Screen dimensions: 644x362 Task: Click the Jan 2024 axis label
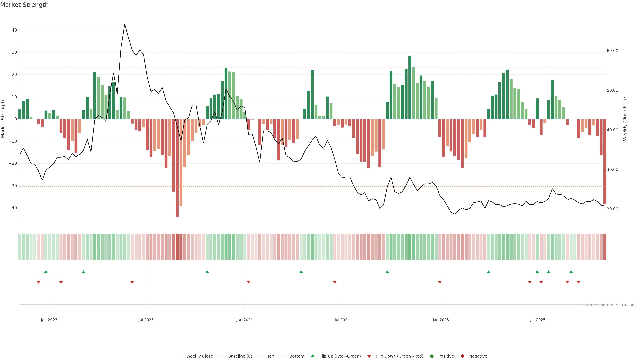click(x=245, y=320)
